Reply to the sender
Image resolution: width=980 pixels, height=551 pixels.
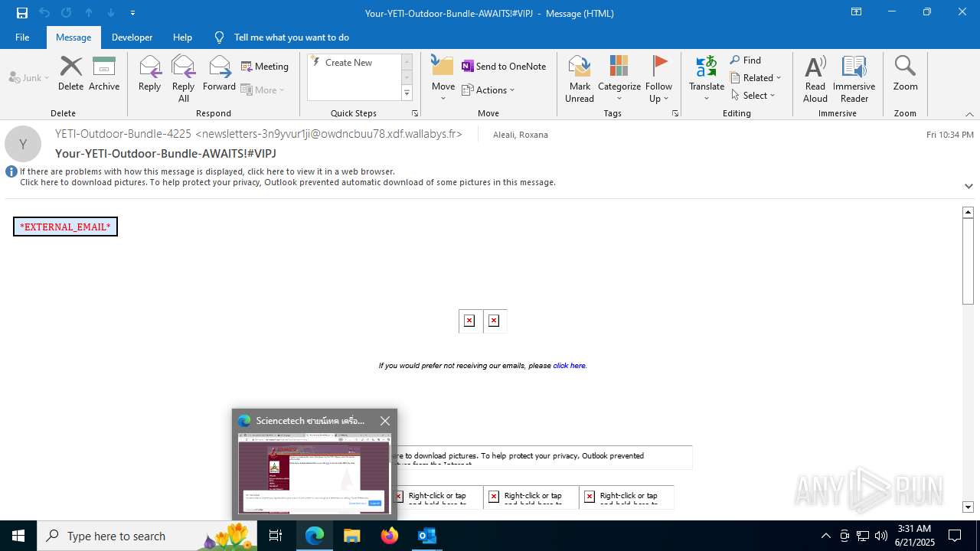[149, 73]
